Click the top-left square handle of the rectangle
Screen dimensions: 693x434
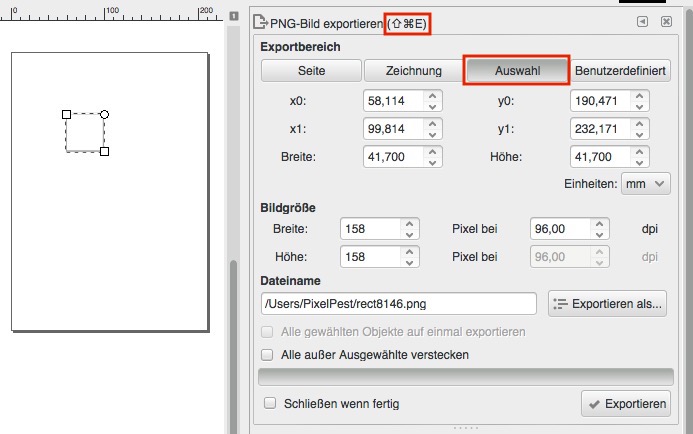pyautogui.click(x=66, y=114)
